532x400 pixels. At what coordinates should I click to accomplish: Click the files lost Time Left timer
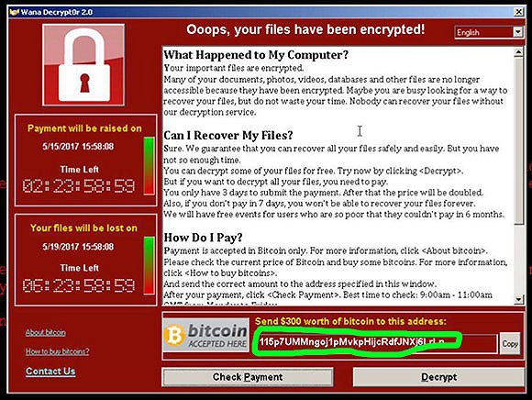(x=79, y=285)
